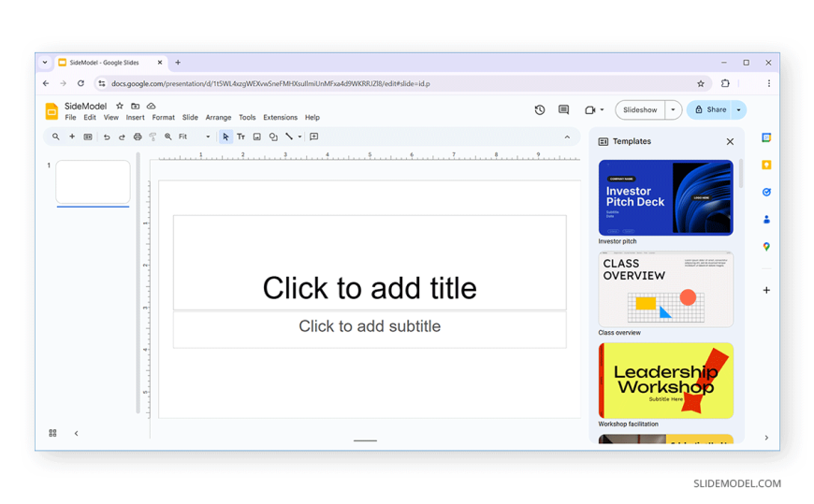Open a new browser tab
Viewport: 814px width, 504px height.
(178, 63)
